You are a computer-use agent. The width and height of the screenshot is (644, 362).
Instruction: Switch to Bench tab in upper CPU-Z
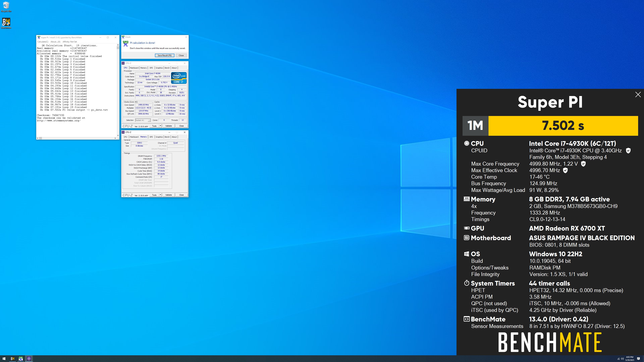pyautogui.click(x=167, y=68)
